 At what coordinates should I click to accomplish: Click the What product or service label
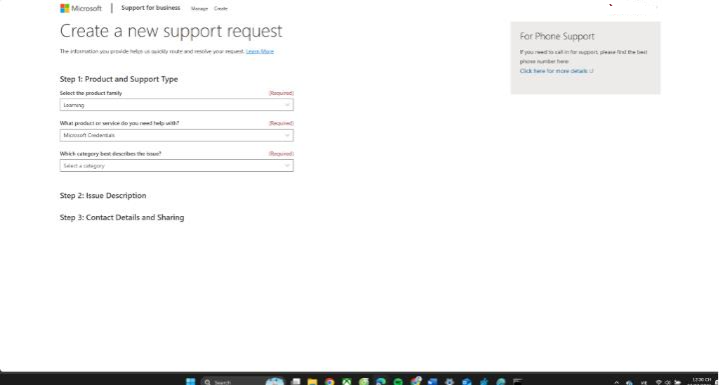tap(119, 123)
